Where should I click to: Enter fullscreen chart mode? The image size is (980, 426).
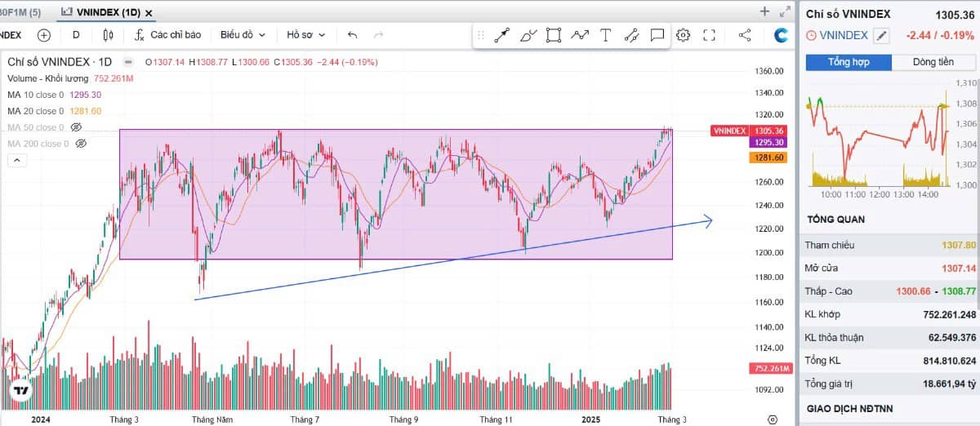point(709,35)
